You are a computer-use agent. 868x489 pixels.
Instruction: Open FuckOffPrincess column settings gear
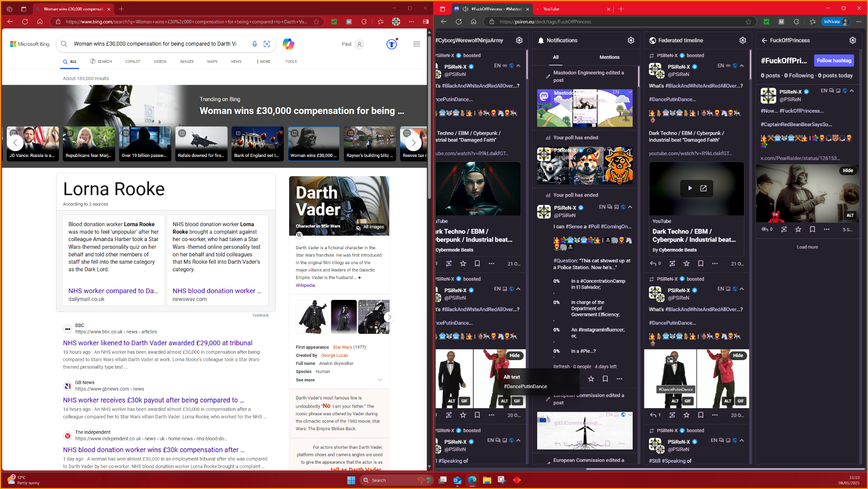pyautogui.click(x=853, y=40)
